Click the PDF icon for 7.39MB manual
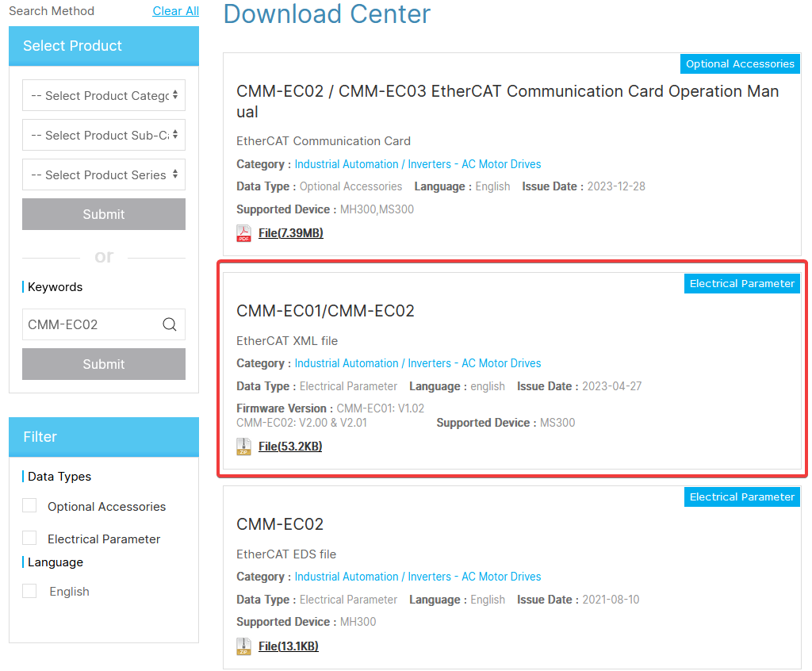Screen dimensions: 812x671 tap(243, 233)
